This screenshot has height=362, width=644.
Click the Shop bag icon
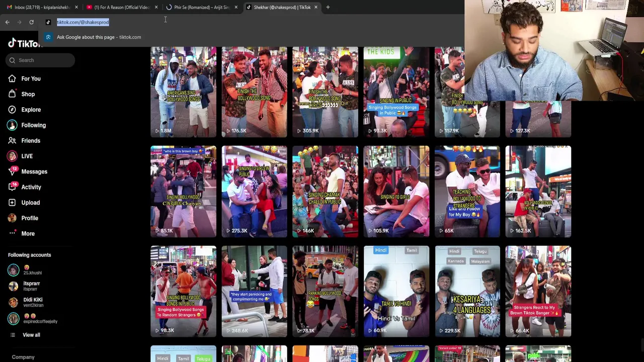tap(12, 94)
